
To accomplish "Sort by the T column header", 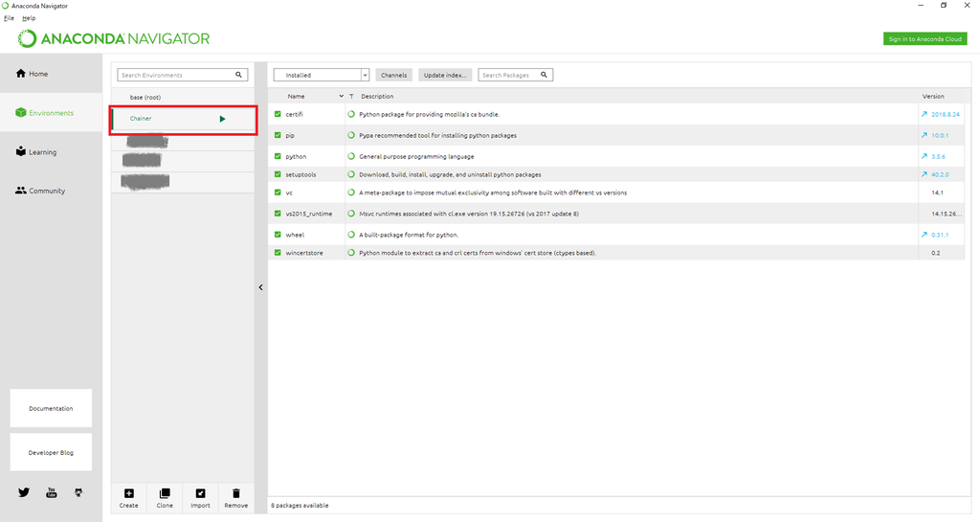I will point(351,97).
